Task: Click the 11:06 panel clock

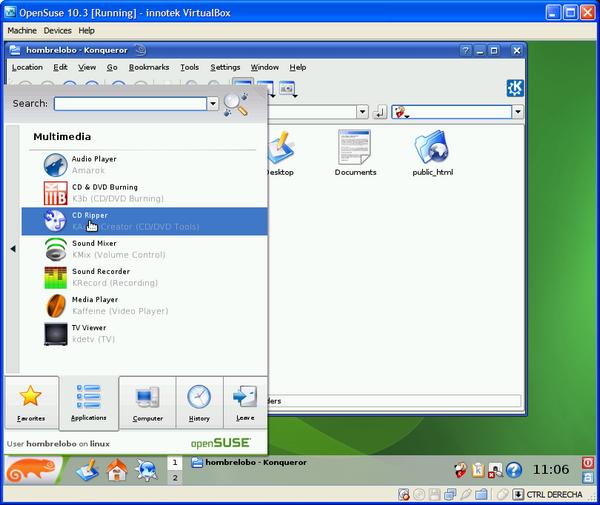Action: (551, 470)
